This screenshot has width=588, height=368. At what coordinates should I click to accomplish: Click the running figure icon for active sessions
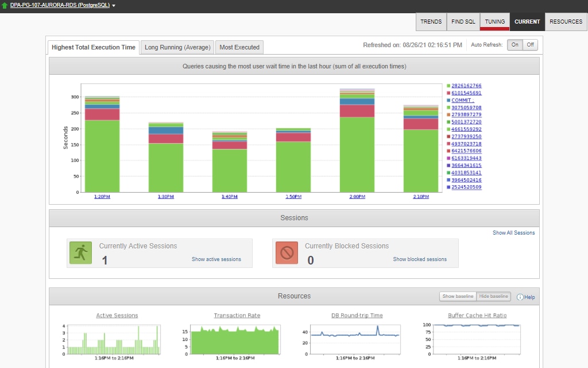[x=80, y=253]
